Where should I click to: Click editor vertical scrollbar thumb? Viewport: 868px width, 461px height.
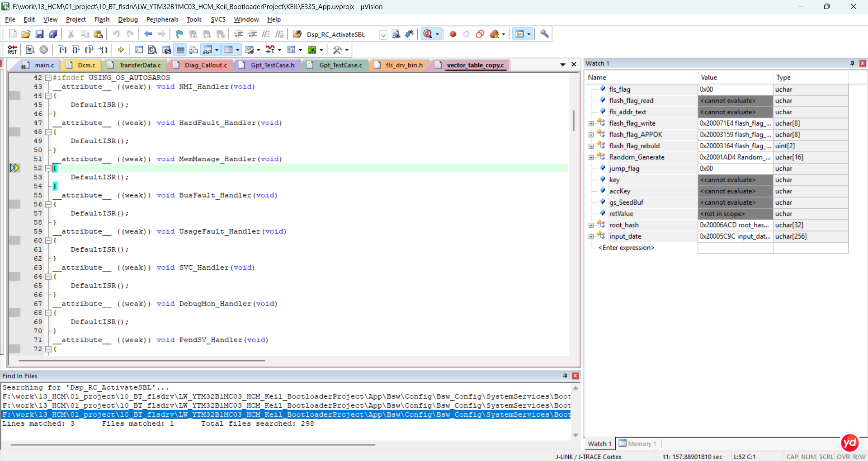coord(574,121)
